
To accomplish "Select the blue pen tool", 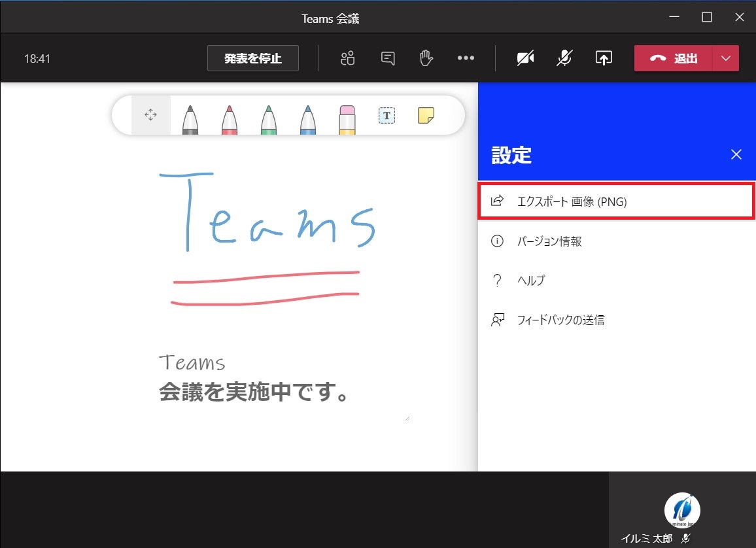I will [x=307, y=119].
